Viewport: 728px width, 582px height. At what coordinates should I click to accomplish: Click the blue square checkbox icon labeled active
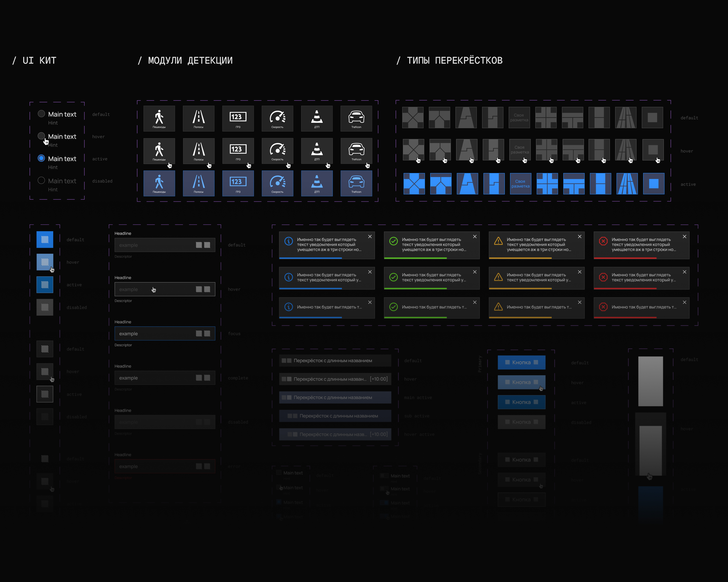tap(45, 284)
